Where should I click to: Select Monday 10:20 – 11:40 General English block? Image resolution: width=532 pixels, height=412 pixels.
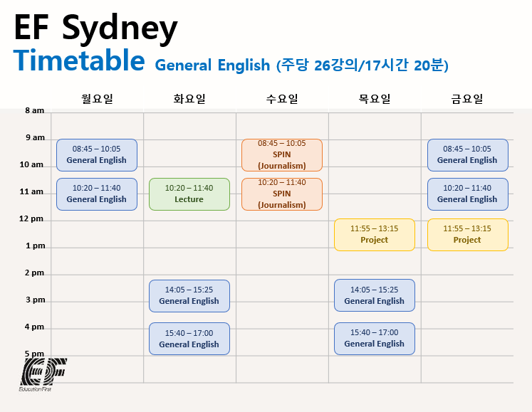97,194
